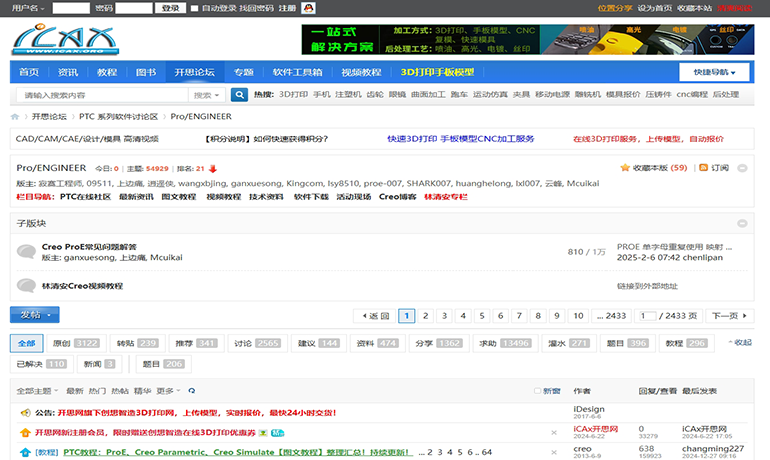Go to page 2 of threads
770x460 pixels.
click(x=425, y=316)
